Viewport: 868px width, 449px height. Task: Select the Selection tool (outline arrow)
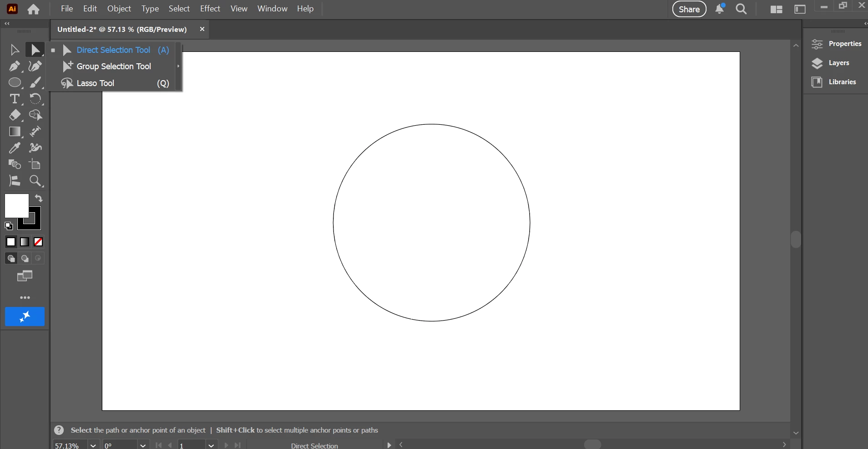15,50
